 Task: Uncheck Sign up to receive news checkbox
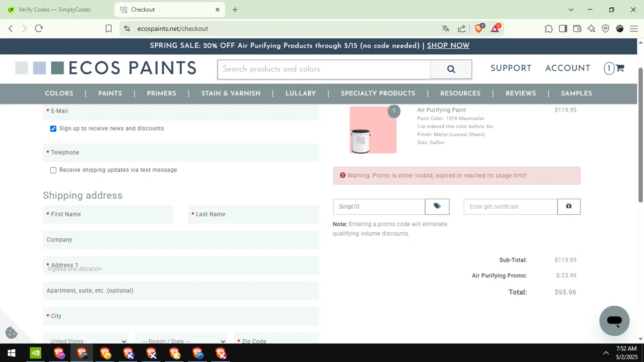pyautogui.click(x=53, y=129)
